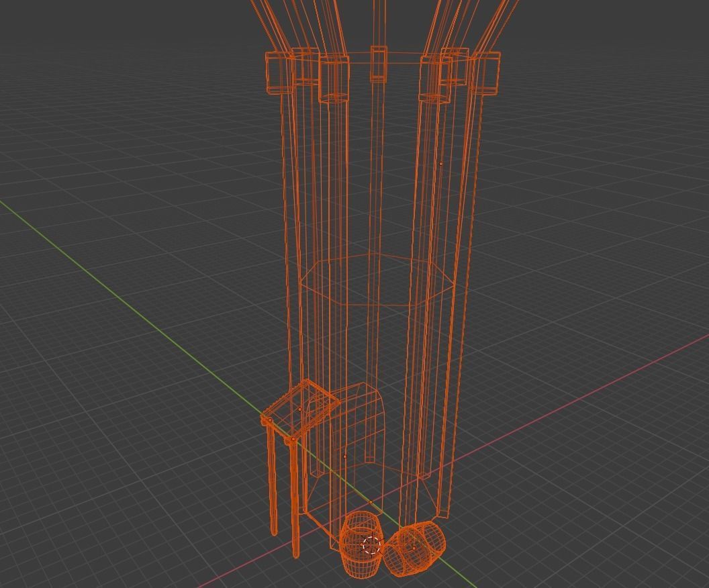Click the 3D cursor crosshair circle
This screenshot has height=588, width=709.
click(371, 546)
